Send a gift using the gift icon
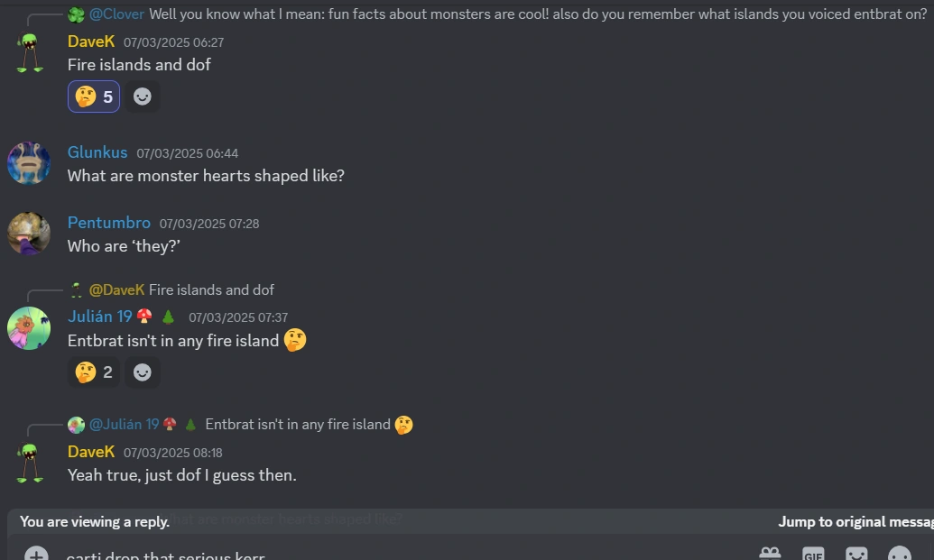934x560 pixels. pos(770,554)
